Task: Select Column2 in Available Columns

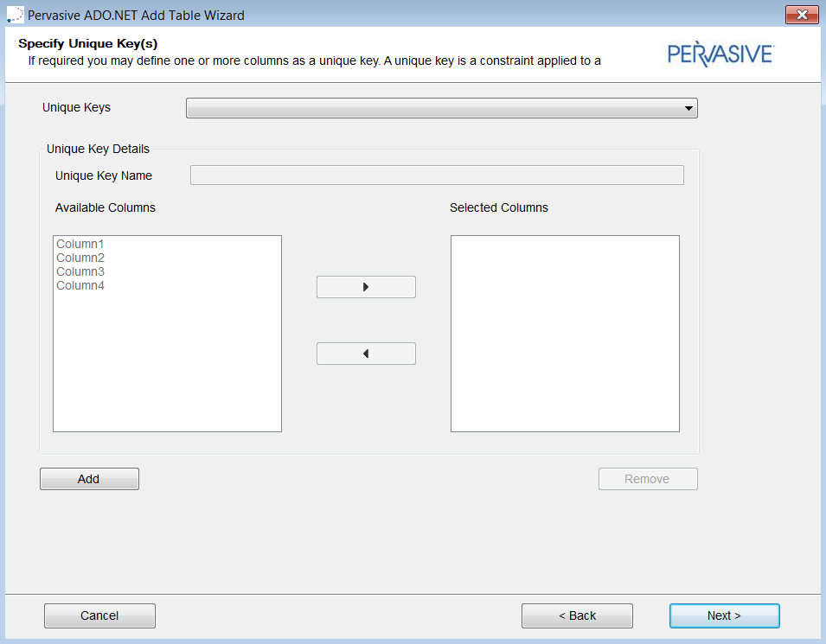Action: (x=80, y=258)
